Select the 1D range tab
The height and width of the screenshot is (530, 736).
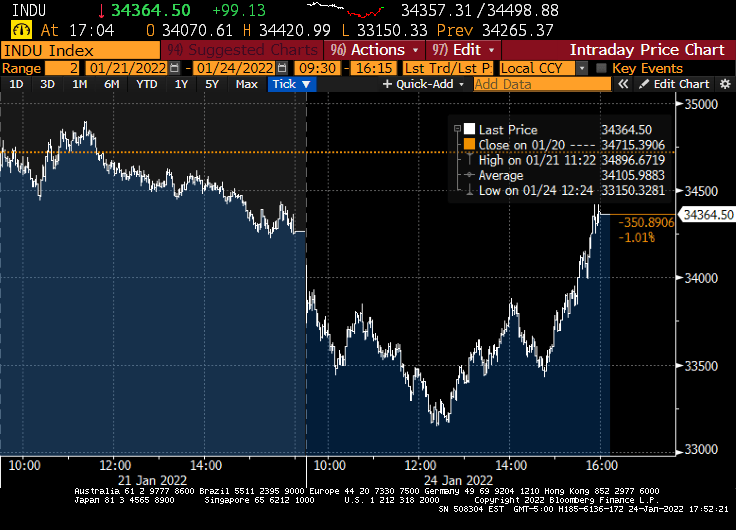click(17, 85)
